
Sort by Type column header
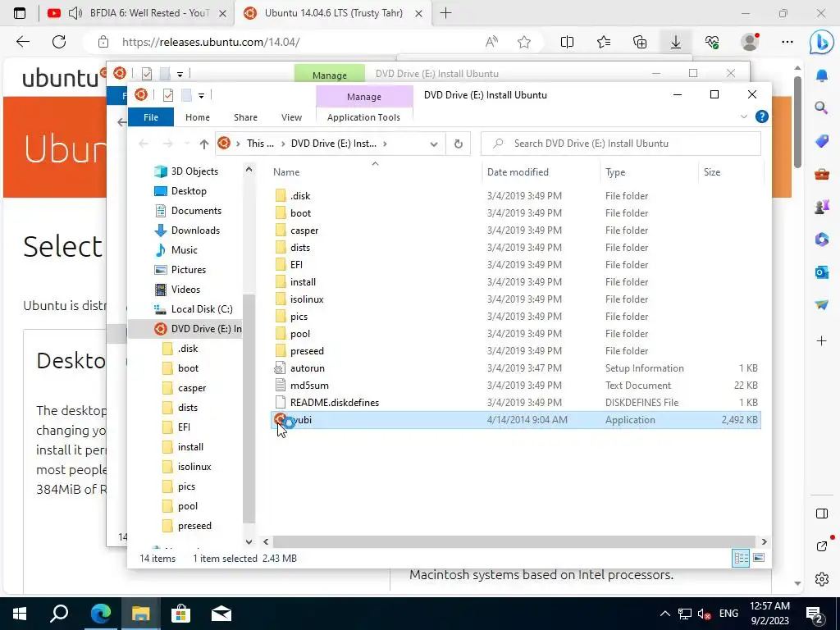click(615, 172)
